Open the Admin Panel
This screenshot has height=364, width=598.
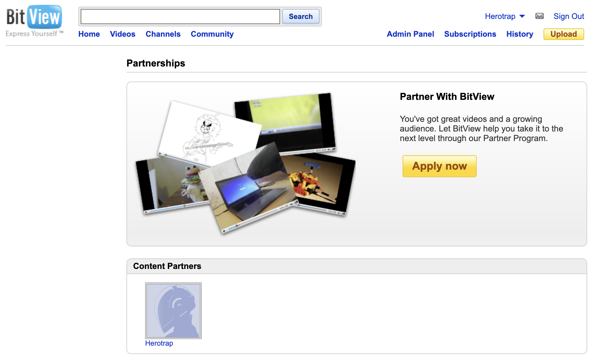pyautogui.click(x=410, y=34)
